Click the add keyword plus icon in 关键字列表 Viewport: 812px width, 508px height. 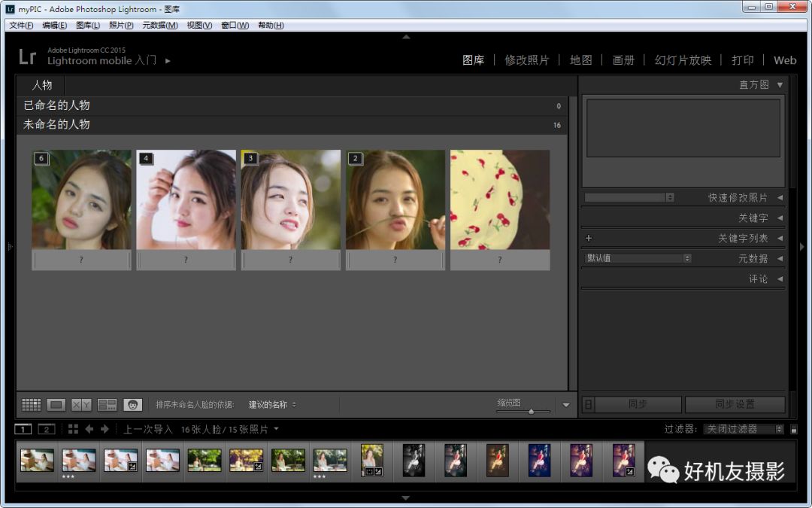click(589, 237)
